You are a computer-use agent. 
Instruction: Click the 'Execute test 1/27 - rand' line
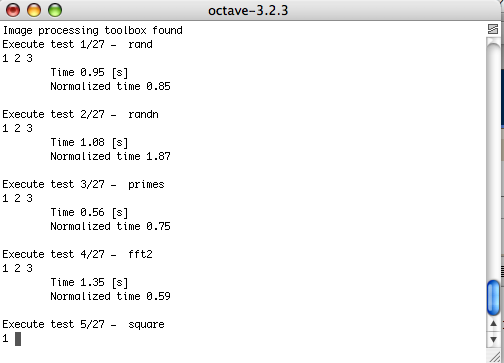point(78,44)
